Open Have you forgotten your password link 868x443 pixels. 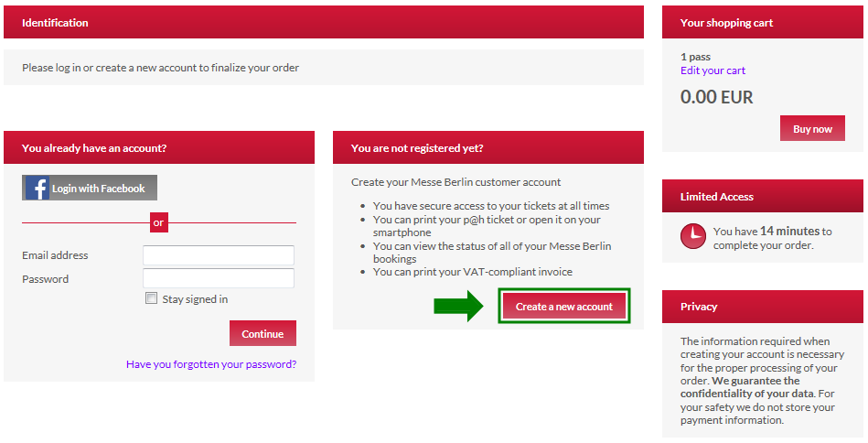[211, 364]
